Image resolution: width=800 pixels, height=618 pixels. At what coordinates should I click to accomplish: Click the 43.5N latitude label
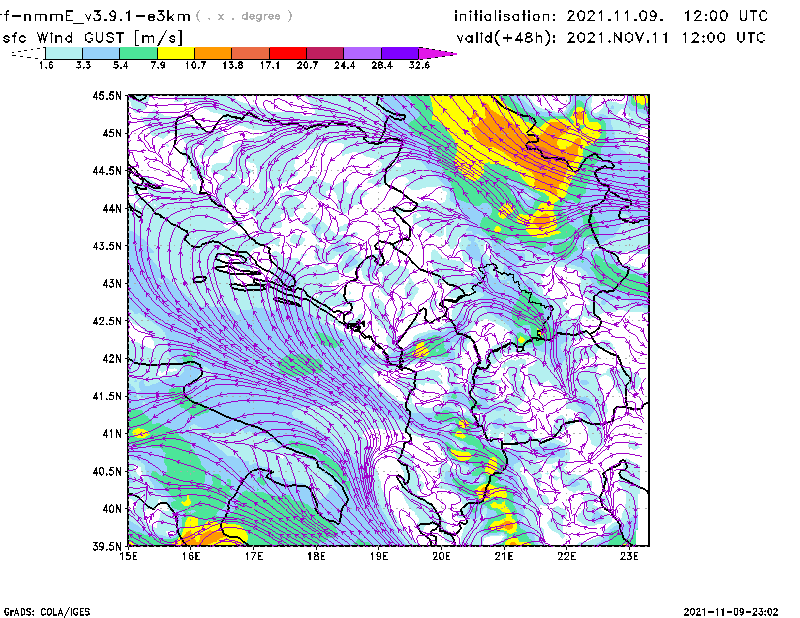[x=107, y=246]
